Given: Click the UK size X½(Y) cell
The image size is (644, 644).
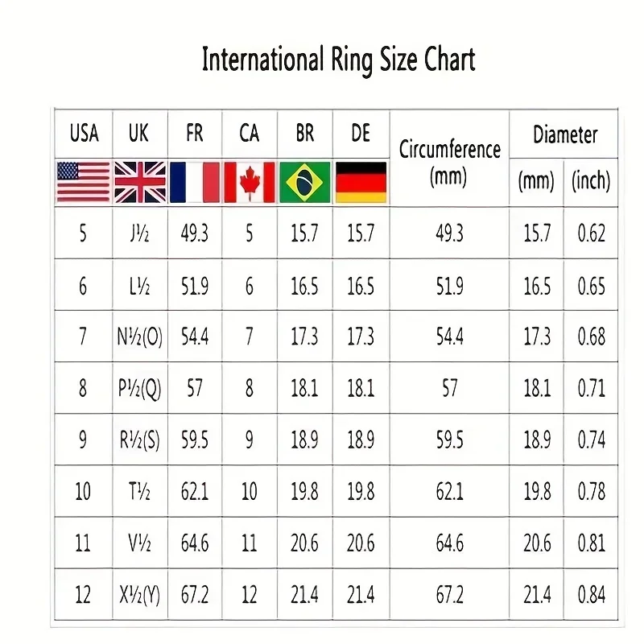Looking at the screenshot, I should [x=139, y=596].
